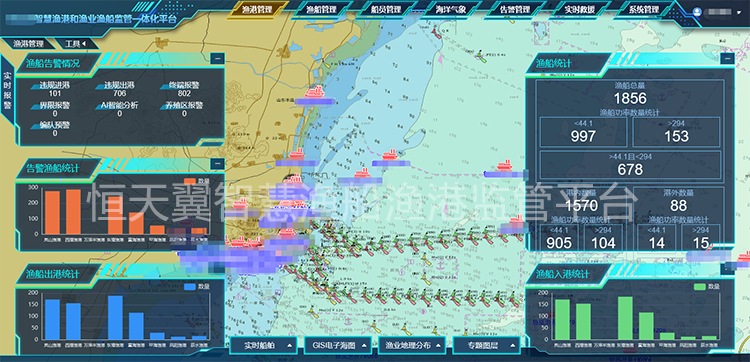Open the vertical 实时报警 side tab
The width and height of the screenshot is (750, 362).
pyautogui.click(x=8, y=92)
